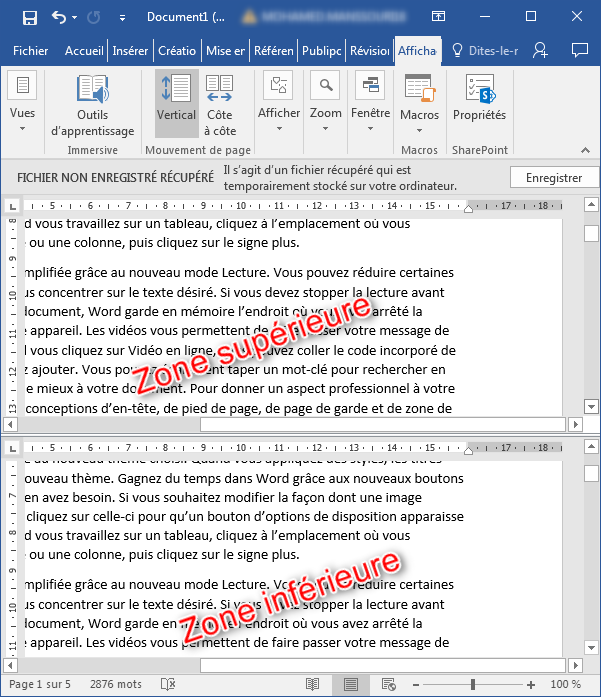Switch to the Révision tab
Screen dimensions: 601x697
point(369,51)
